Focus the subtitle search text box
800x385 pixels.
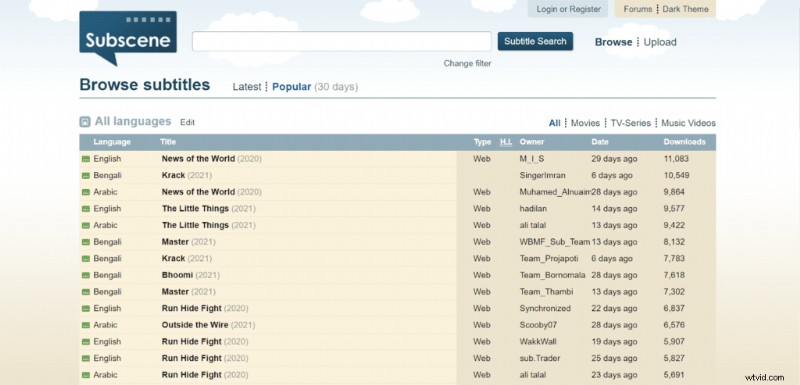tap(341, 41)
